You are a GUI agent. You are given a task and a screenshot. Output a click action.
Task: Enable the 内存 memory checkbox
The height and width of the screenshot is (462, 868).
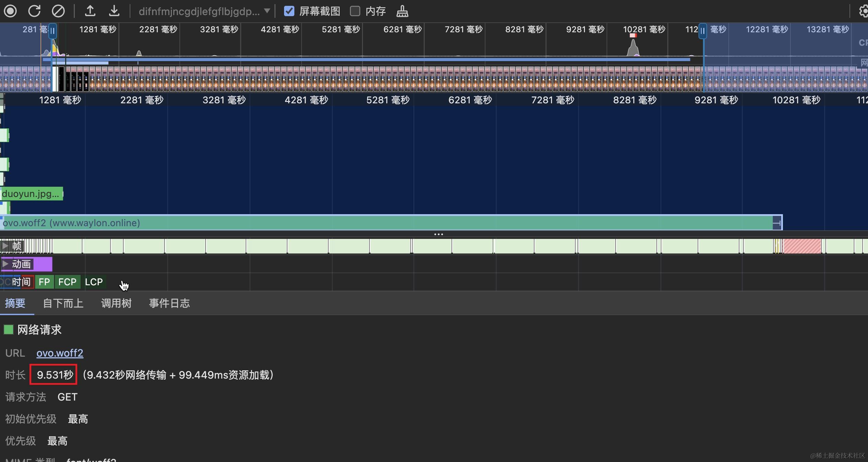[x=355, y=11]
